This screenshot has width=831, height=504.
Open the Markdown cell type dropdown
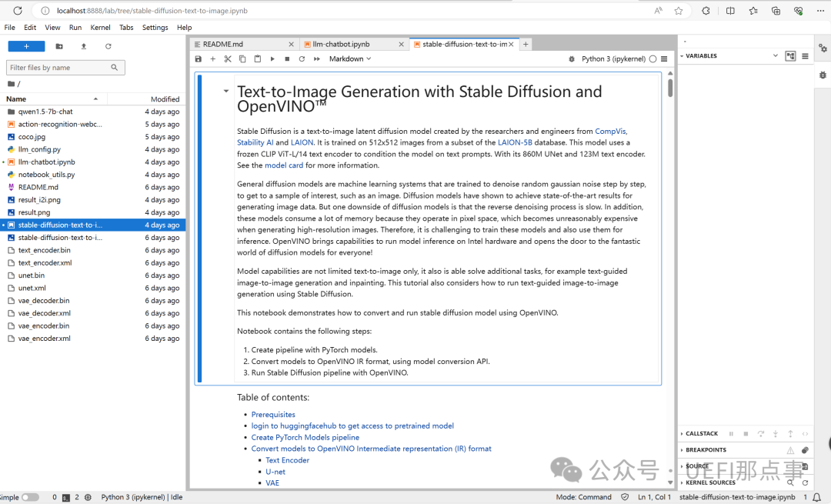click(350, 59)
